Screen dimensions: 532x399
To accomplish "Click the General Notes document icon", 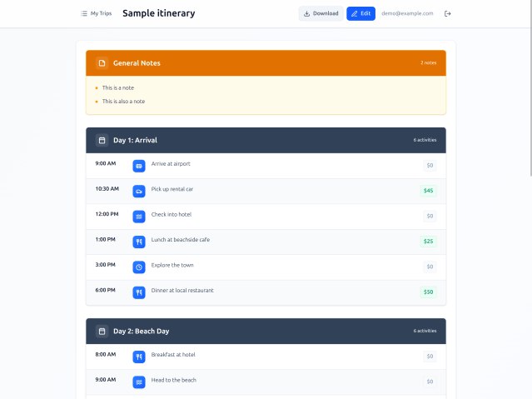I will pos(102,63).
